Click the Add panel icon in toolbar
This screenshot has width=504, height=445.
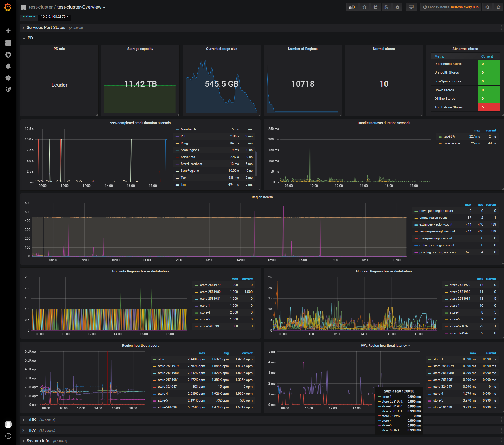(352, 7)
